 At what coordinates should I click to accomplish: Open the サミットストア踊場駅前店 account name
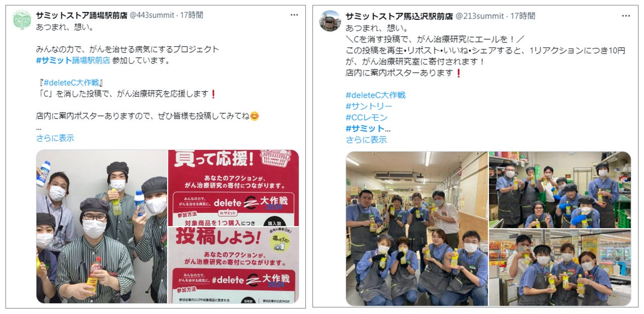click(82, 16)
